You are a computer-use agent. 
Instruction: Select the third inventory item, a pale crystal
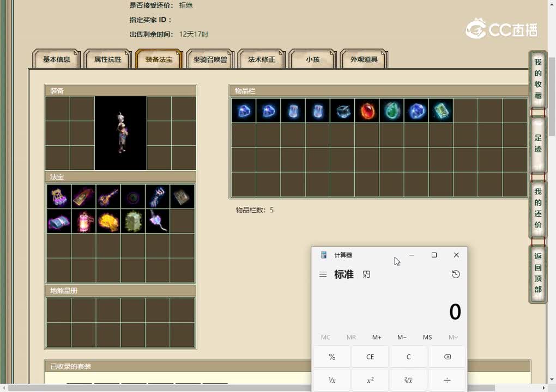[293, 111]
